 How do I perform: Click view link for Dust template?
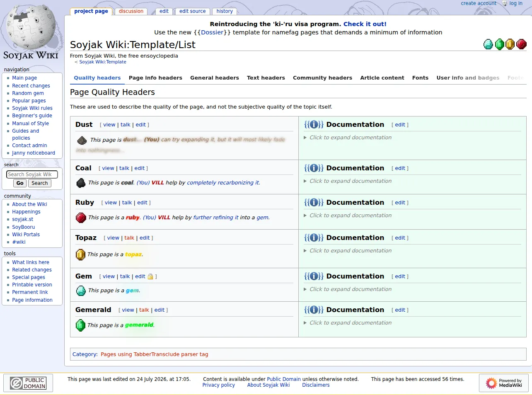pyautogui.click(x=109, y=125)
